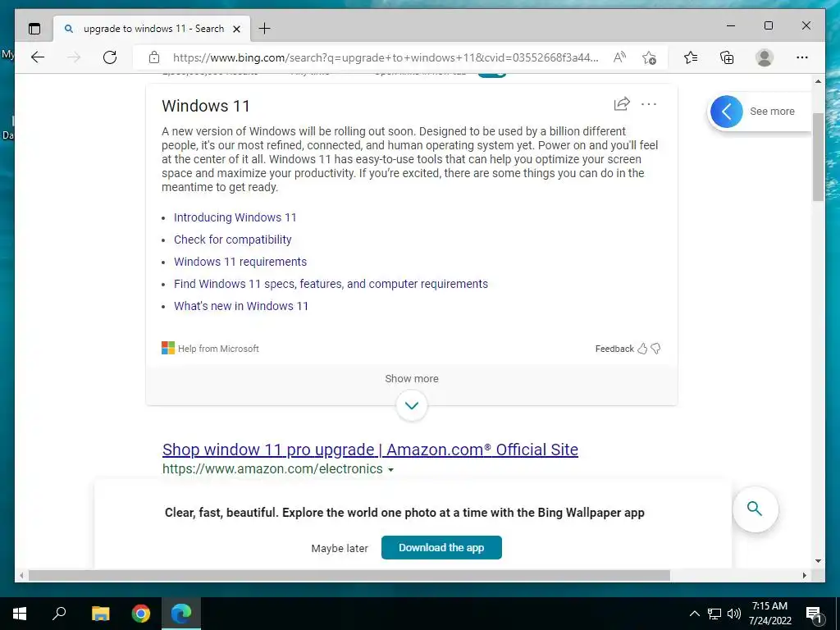Click the thumbs down feedback icon

[x=655, y=349]
